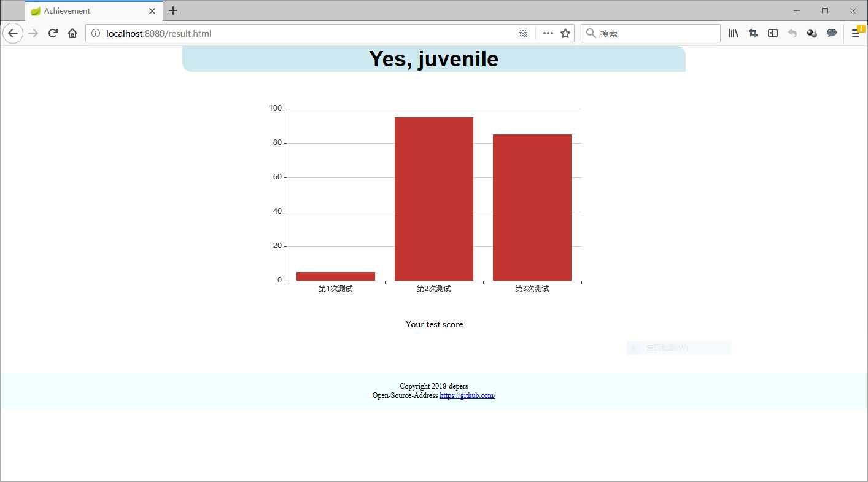Open the Firefox hamburger menu
The height and width of the screenshot is (482, 868).
(856, 33)
